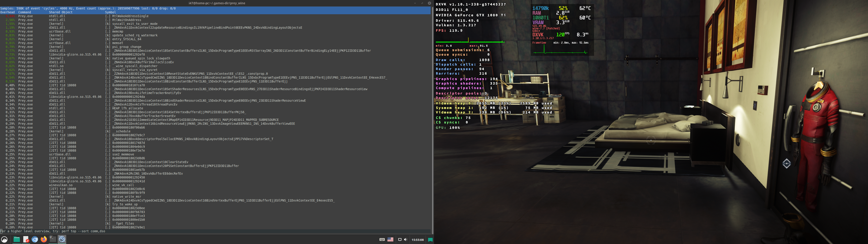
Task: Click the terminal title 'i47@home-pc:~/.games-dir/prey_wine'
Action: coord(217,3)
